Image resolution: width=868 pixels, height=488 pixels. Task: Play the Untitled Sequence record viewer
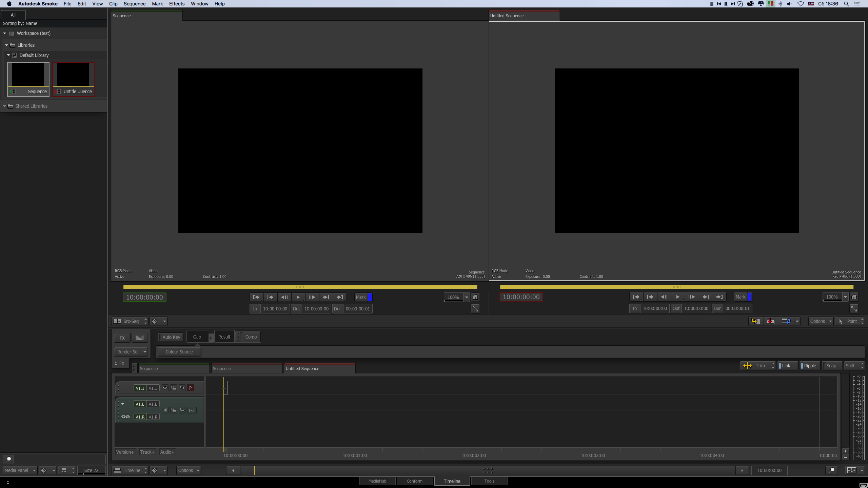(x=678, y=297)
